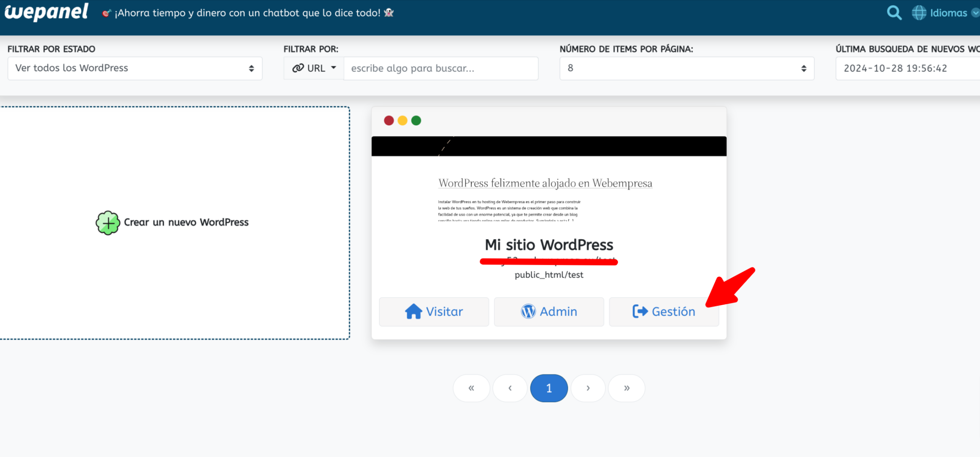This screenshot has height=457, width=980.
Task: Select page 1 in pagination
Action: [x=549, y=388]
